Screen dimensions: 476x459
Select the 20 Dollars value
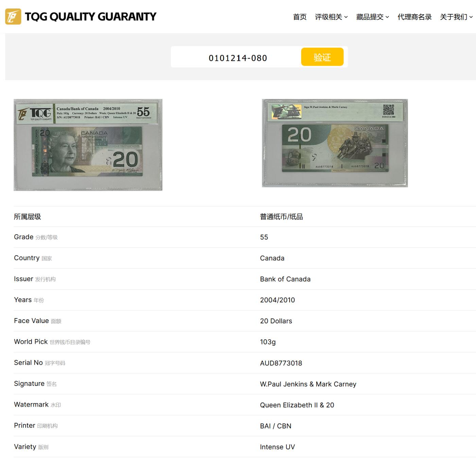point(276,321)
